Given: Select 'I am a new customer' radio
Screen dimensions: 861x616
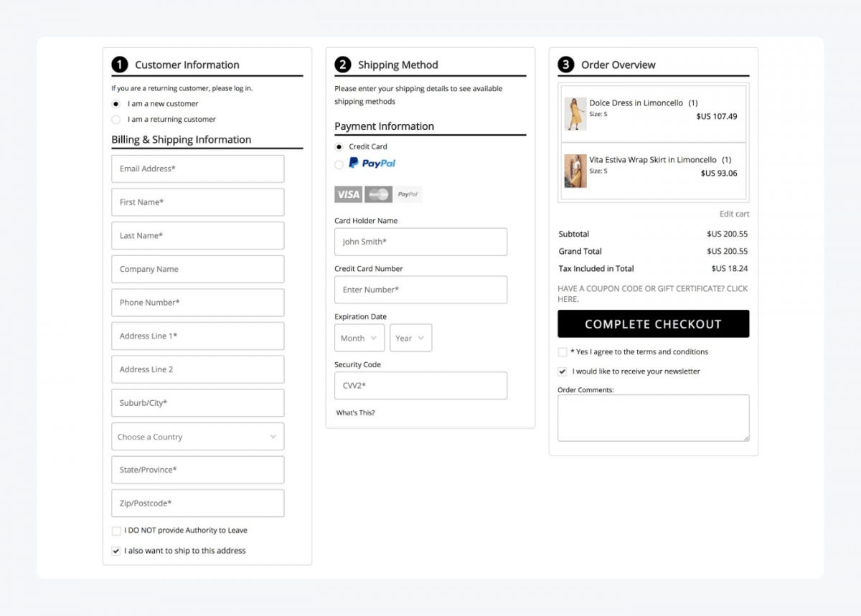Looking at the screenshot, I should 116,104.
